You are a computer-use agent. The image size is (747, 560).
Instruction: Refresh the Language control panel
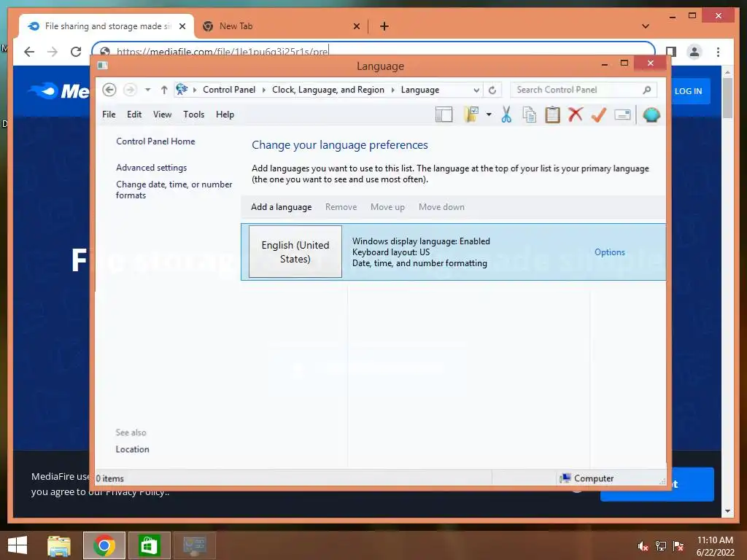[x=492, y=90]
